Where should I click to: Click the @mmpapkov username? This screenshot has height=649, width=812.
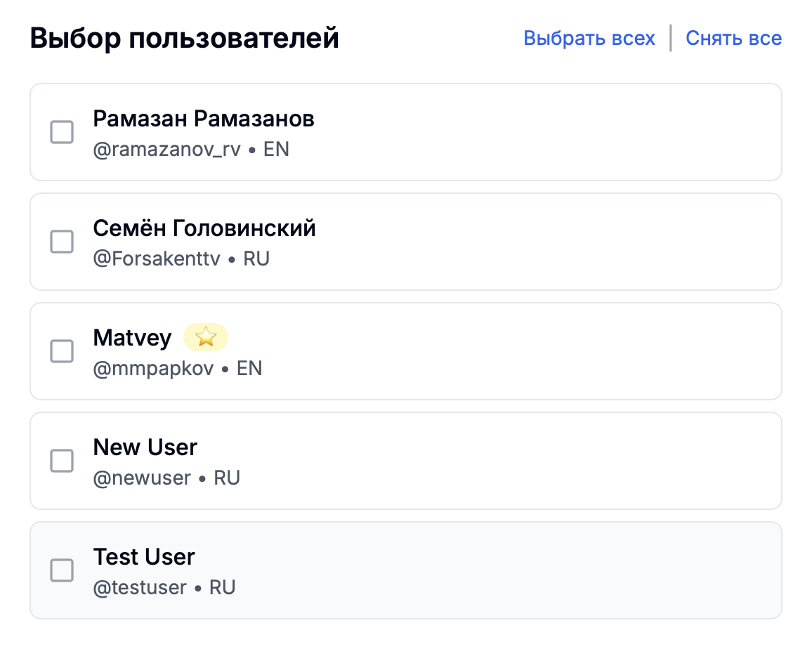click(x=153, y=369)
